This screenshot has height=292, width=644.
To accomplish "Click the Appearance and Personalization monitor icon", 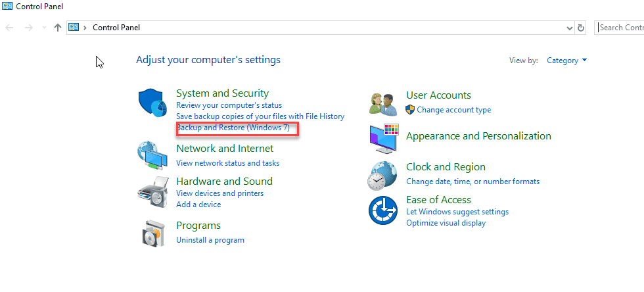I will pos(383,138).
